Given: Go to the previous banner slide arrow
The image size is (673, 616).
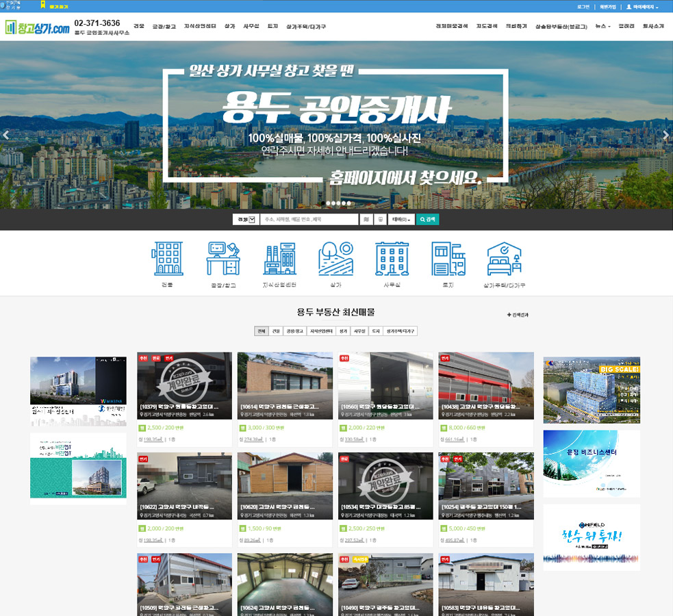Looking at the screenshot, I should [7, 135].
